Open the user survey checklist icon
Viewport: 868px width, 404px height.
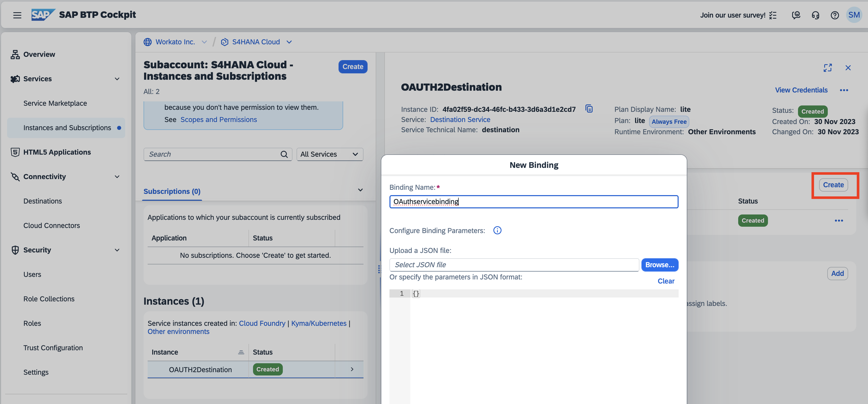[773, 15]
